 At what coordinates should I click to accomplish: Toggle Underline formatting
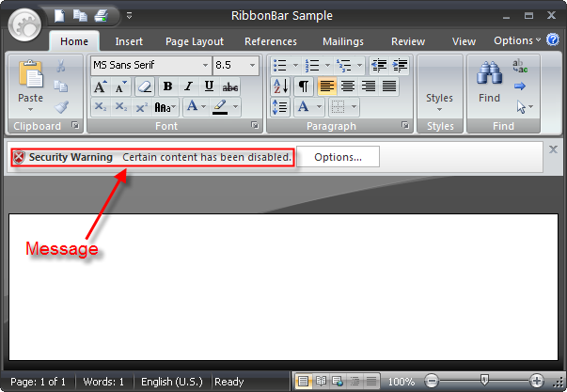point(209,86)
